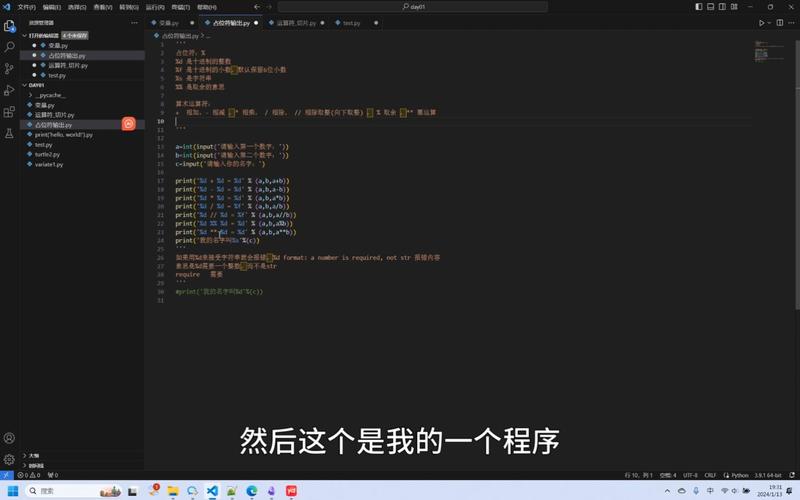This screenshot has height=500, width=800.
Task: Open Microsoft Edge from the taskbar
Action: point(252,491)
